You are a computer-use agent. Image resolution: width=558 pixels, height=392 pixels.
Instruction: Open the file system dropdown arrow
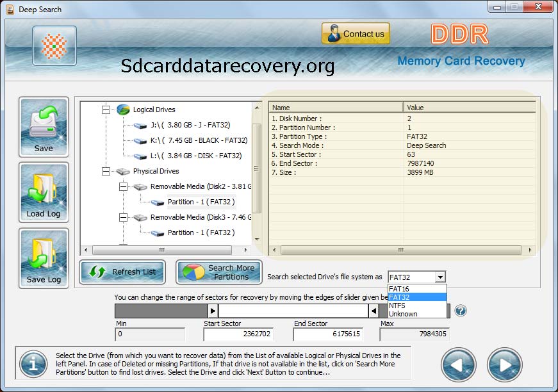pyautogui.click(x=440, y=277)
